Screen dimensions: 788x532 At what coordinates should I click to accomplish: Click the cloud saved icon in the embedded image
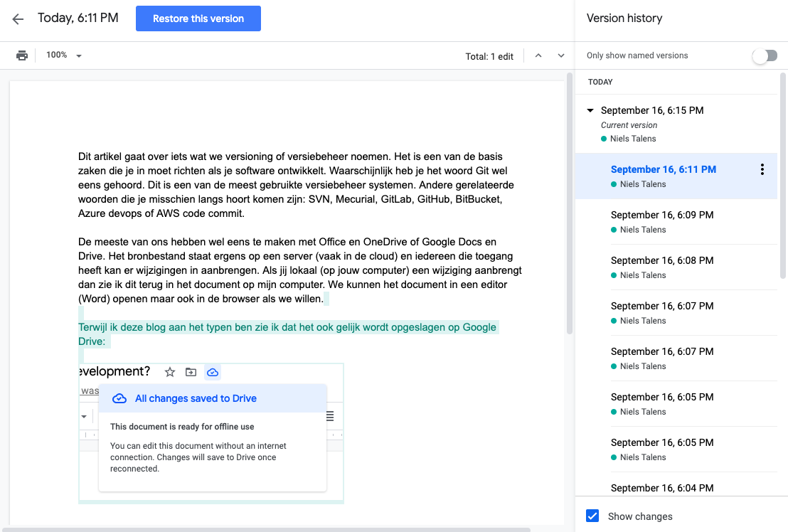click(212, 372)
